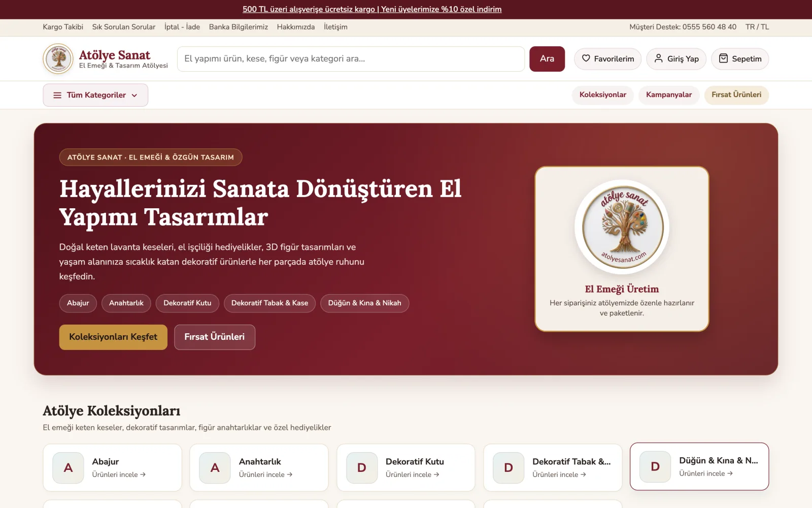The height and width of the screenshot is (508, 812).
Task: Open Kargo Takibi in the top bar
Action: tap(63, 27)
